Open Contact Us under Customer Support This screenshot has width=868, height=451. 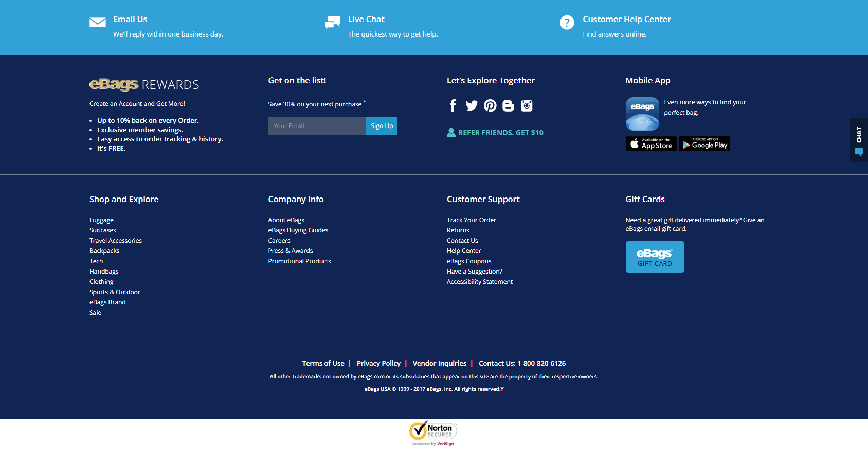click(462, 241)
